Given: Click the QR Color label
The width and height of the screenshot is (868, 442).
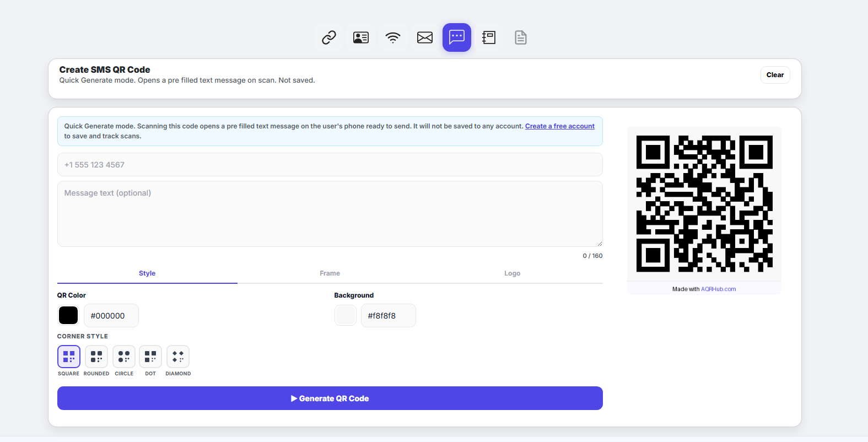Looking at the screenshot, I should point(72,295).
